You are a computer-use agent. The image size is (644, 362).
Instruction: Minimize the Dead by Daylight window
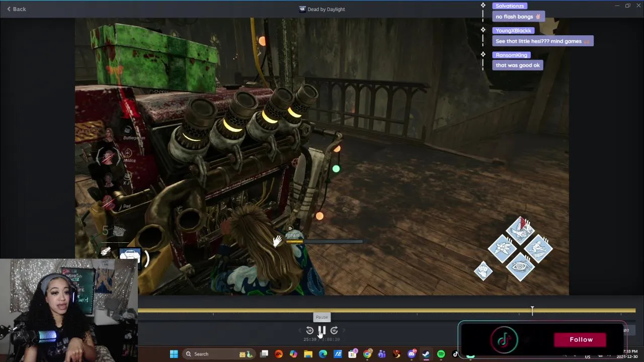pyautogui.click(x=617, y=6)
